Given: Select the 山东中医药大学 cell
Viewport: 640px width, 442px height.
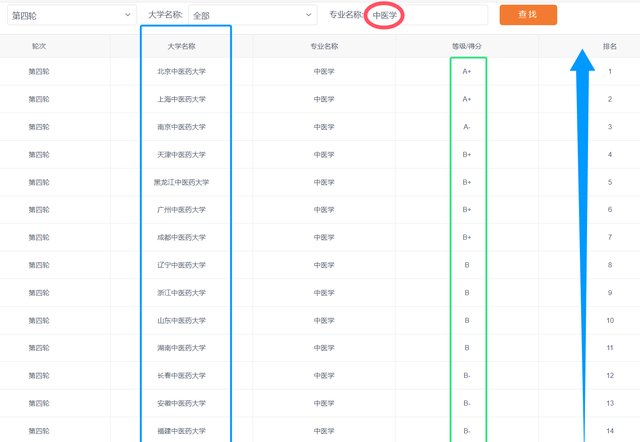Looking at the screenshot, I should [182, 320].
